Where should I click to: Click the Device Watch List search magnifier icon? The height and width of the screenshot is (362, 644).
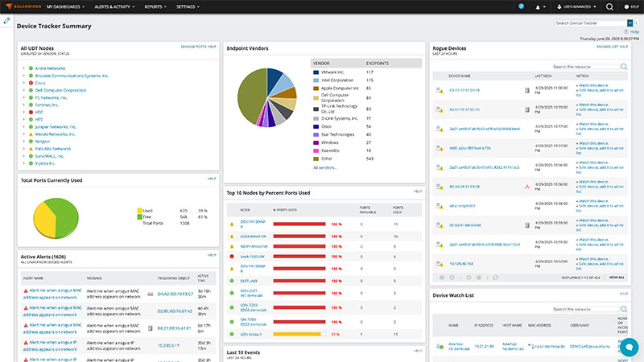point(624,309)
